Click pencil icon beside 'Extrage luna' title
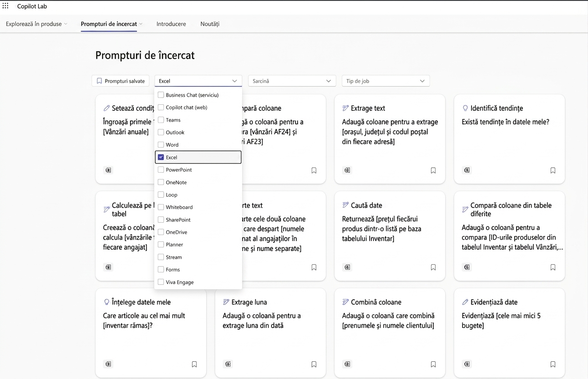Viewport: 588px width, 379px height. point(226,302)
